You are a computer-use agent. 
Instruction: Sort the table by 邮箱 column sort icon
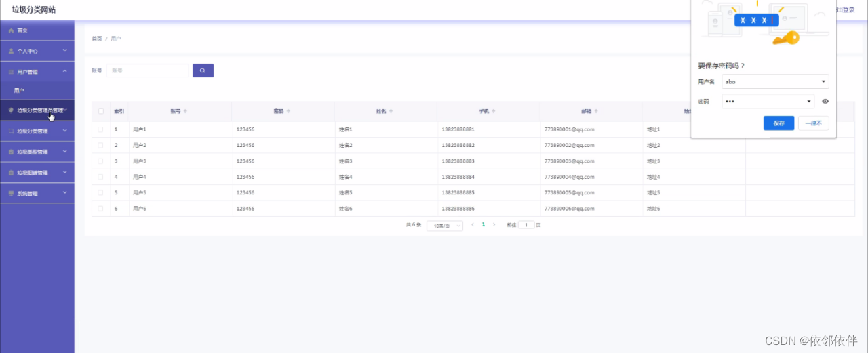[x=597, y=111]
